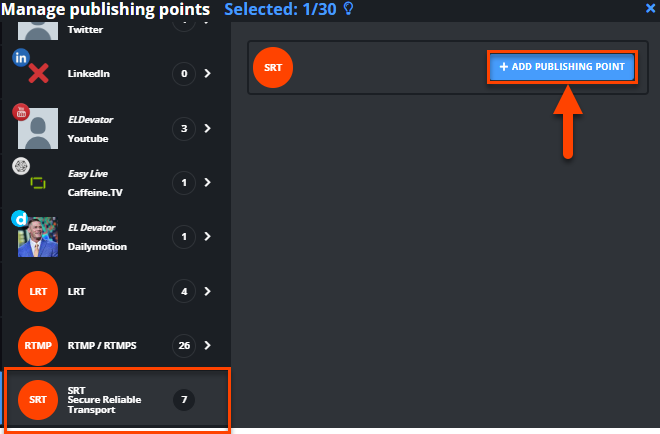Click the ELDevator Youtube avatar thumbnail

click(x=38, y=128)
